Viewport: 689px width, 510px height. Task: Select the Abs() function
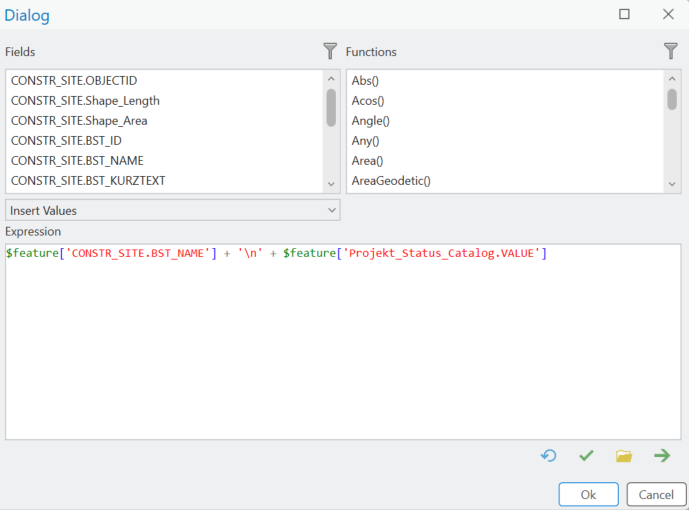coord(505,80)
